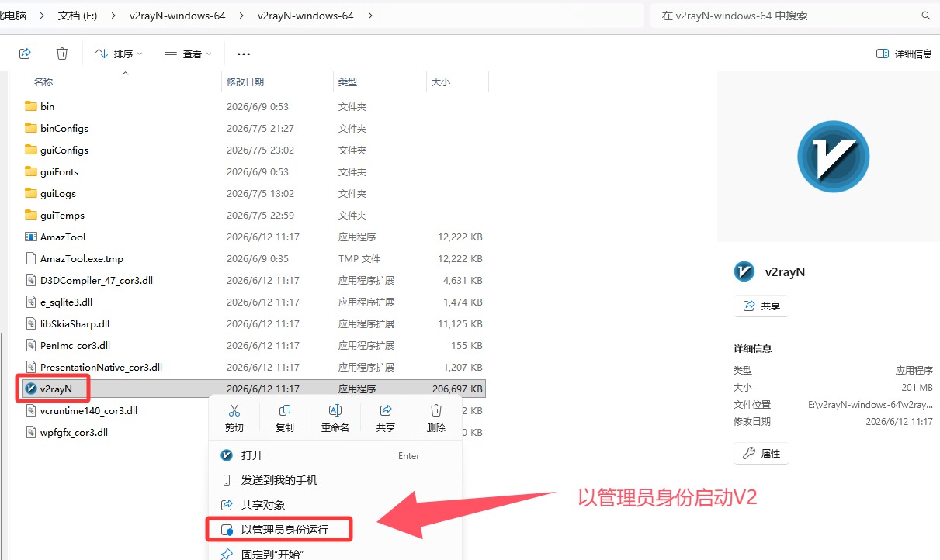Click the size 206,697 KB cell
Viewport: 940px width, 560px height.
tap(458, 389)
